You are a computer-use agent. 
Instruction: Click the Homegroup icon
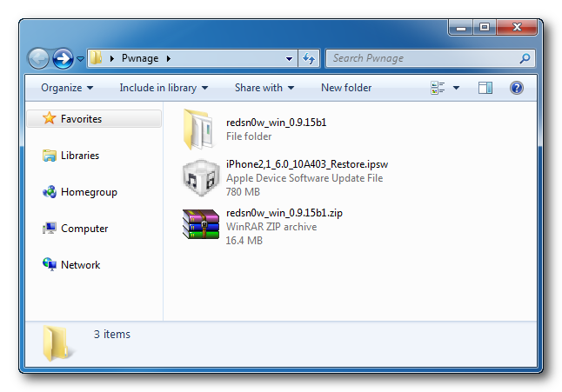click(50, 192)
